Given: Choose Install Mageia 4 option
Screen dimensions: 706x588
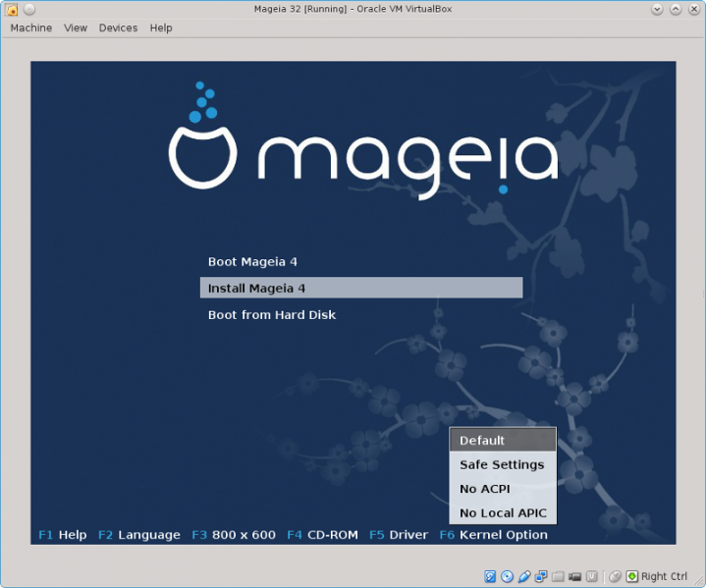Looking at the screenshot, I should pyautogui.click(x=361, y=288).
